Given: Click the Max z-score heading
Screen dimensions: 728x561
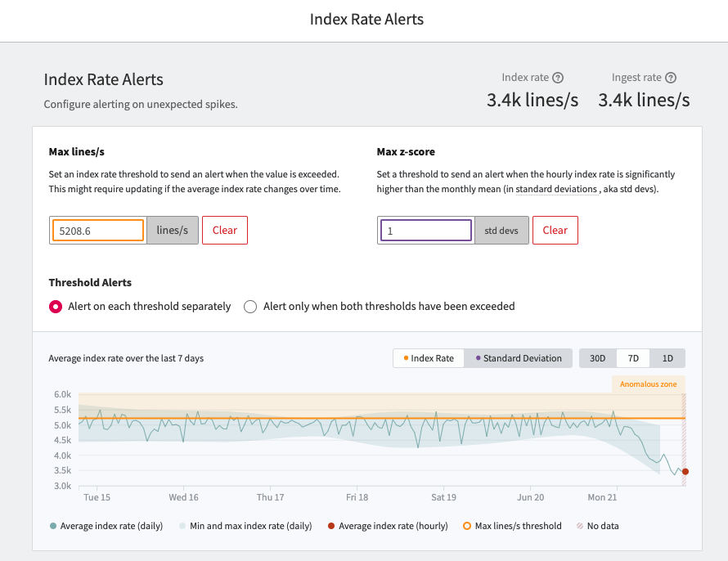Looking at the screenshot, I should [406, 152].
